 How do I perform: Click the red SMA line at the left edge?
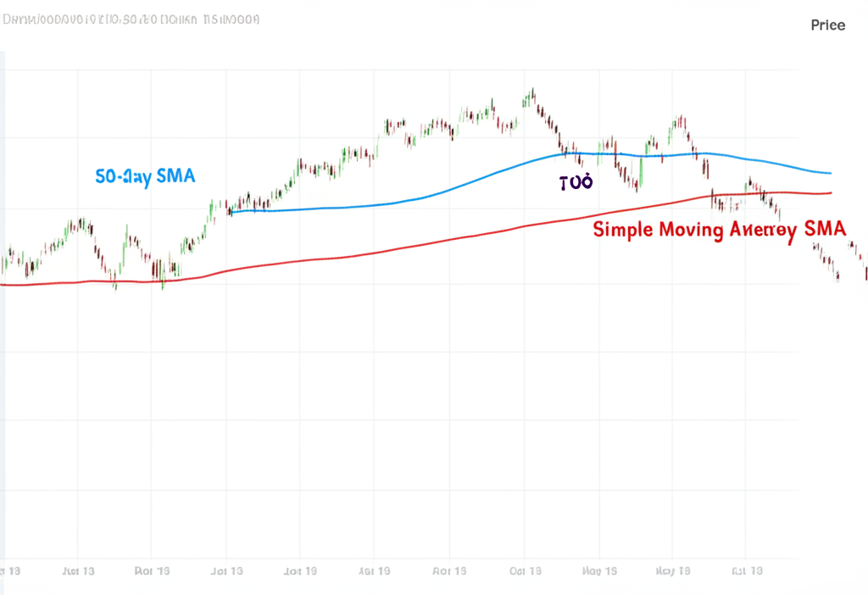coord(3,285)
